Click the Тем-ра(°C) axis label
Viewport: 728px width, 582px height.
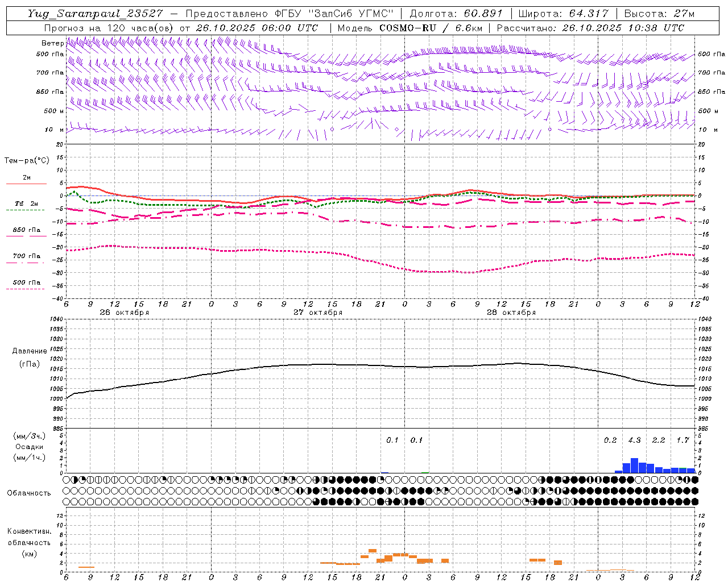[27, 161]
